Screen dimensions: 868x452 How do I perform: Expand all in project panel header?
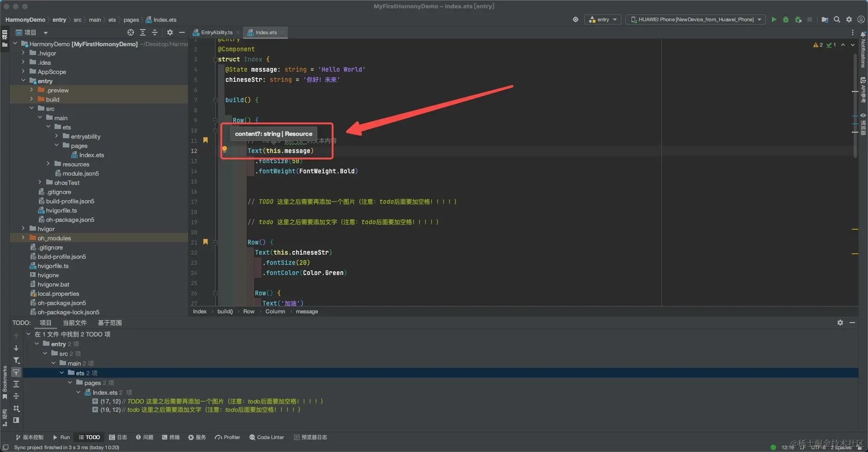point(143,32)
